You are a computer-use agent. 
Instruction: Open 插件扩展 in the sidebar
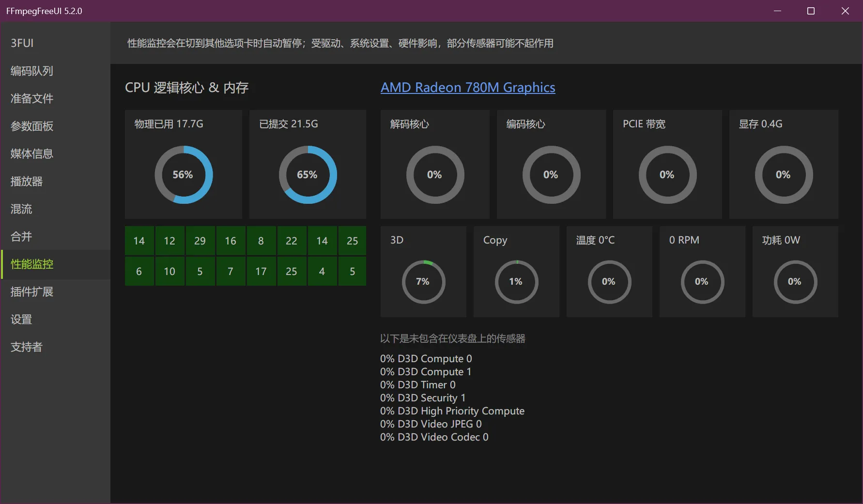32,292
